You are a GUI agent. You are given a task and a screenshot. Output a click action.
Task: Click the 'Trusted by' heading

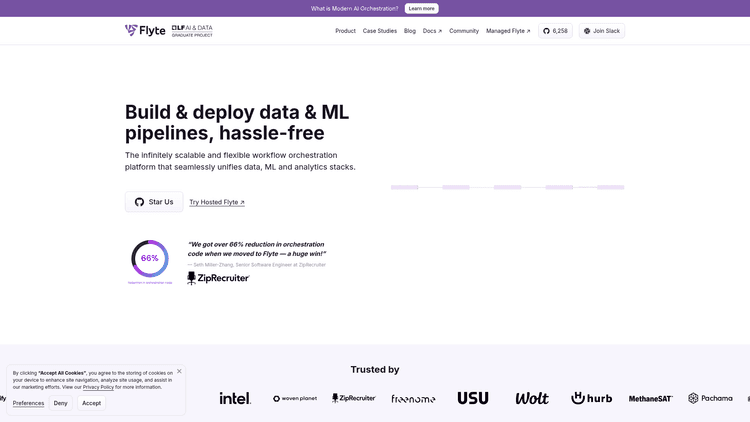click(375, 369)
